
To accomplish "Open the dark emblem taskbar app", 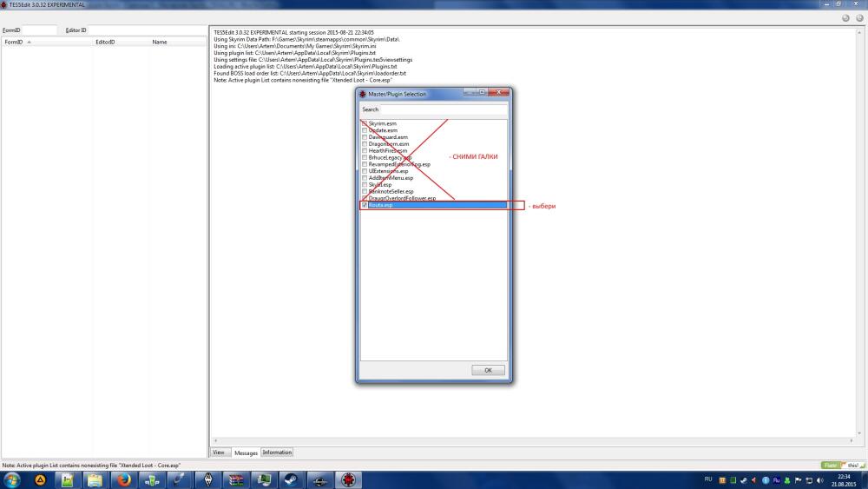I will coord(319,479).
